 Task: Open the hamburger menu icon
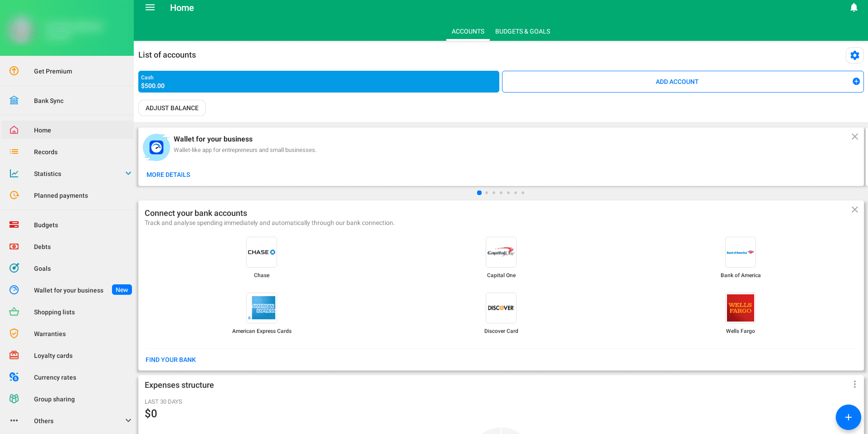pos(150,8)
